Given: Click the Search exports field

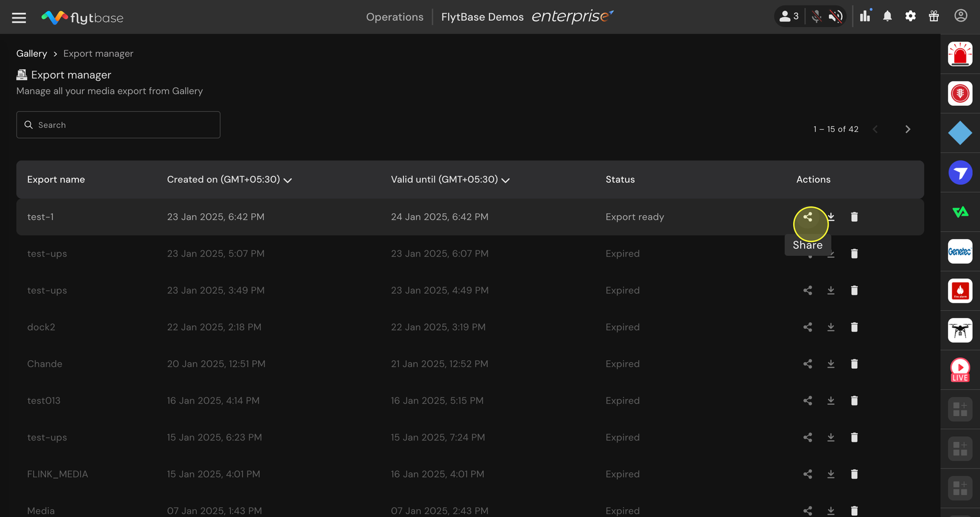Looking at the screenshot, I should 118,125.
